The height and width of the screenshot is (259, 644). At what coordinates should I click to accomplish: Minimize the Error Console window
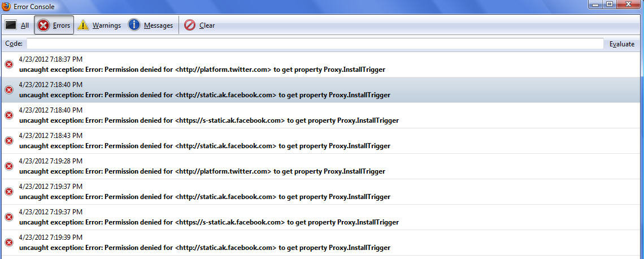tap(595, 4)
